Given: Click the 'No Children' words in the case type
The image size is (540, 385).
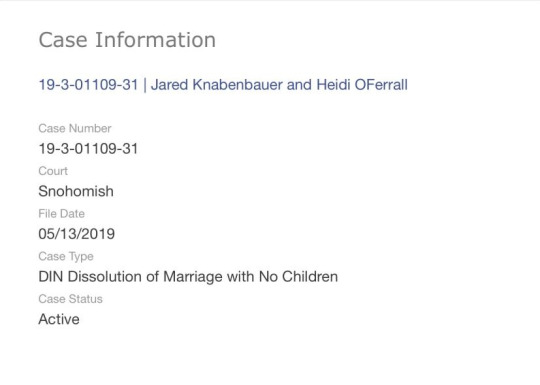Looking at the screenshot, I should (x=298, y=277).
